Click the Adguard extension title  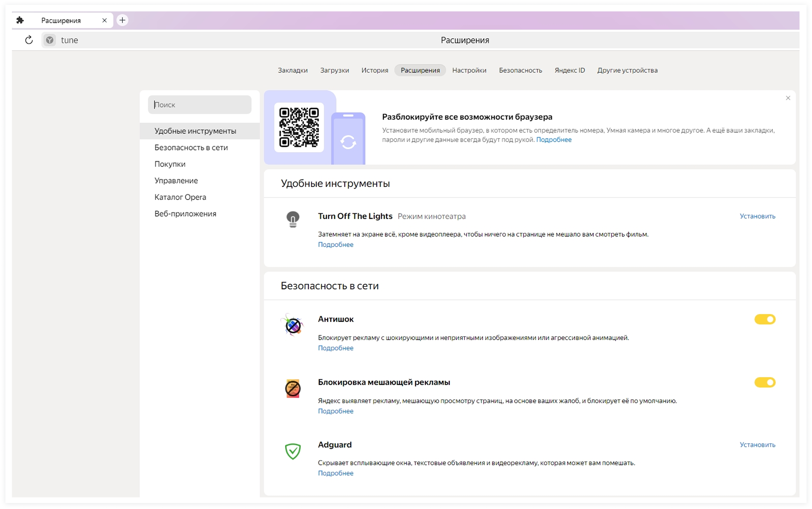(334, 445)
